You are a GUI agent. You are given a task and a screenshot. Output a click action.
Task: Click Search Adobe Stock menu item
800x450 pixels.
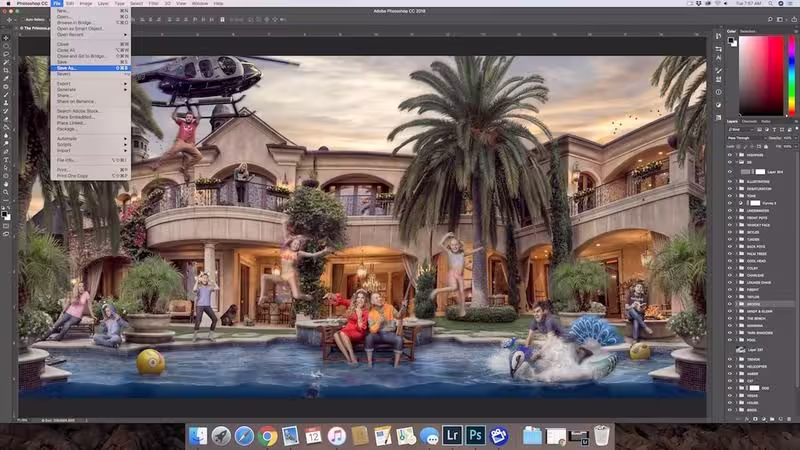pyautogui.click(x=78, y=111)
